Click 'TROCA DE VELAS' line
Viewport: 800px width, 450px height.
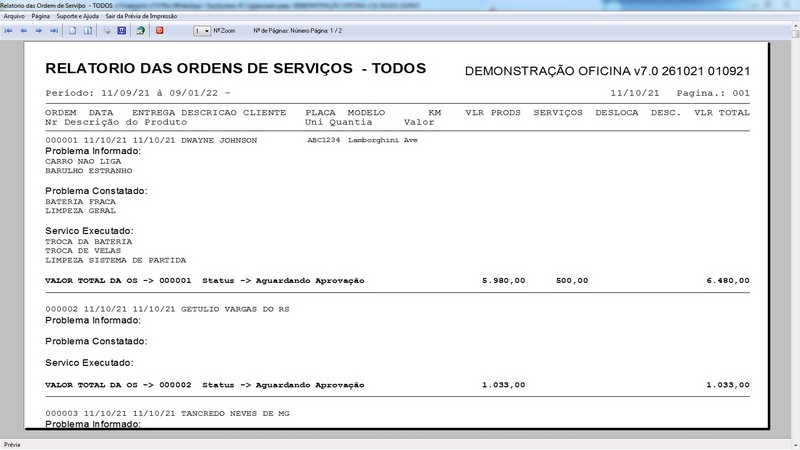tap(83, 251)
